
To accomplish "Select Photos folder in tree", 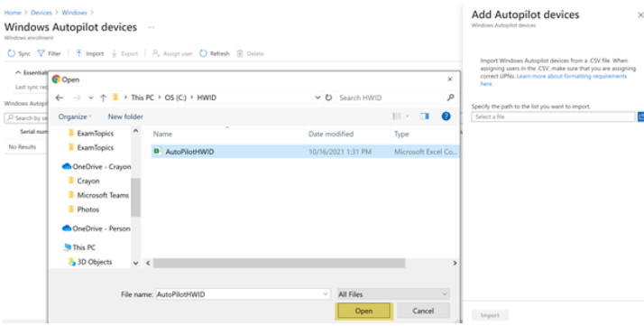I will click(x=84, y=210).
